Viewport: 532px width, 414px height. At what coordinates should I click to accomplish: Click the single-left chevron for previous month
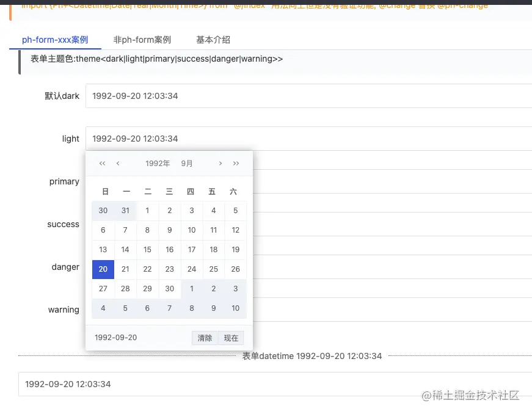[118, 163]
